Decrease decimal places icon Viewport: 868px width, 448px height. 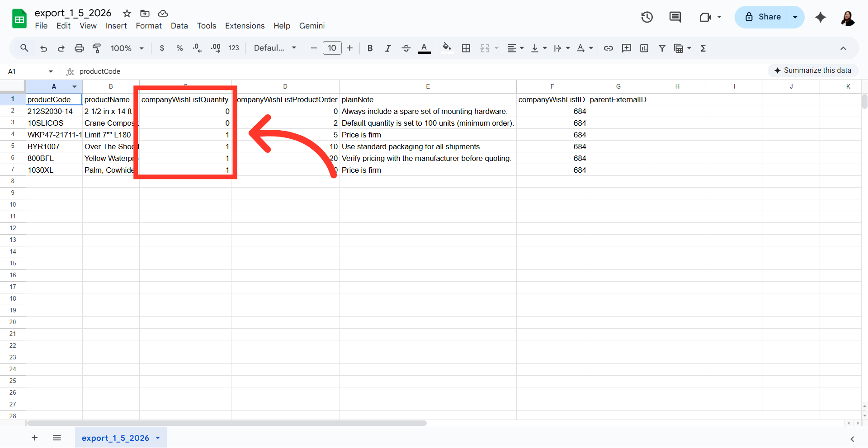198,48
